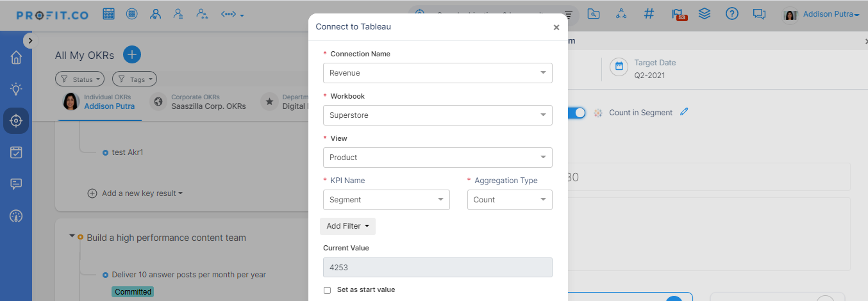This screenshot has height=301, width=868.
Task: Open the Connection Name dropdown
Action: click(x=437, y=73)
